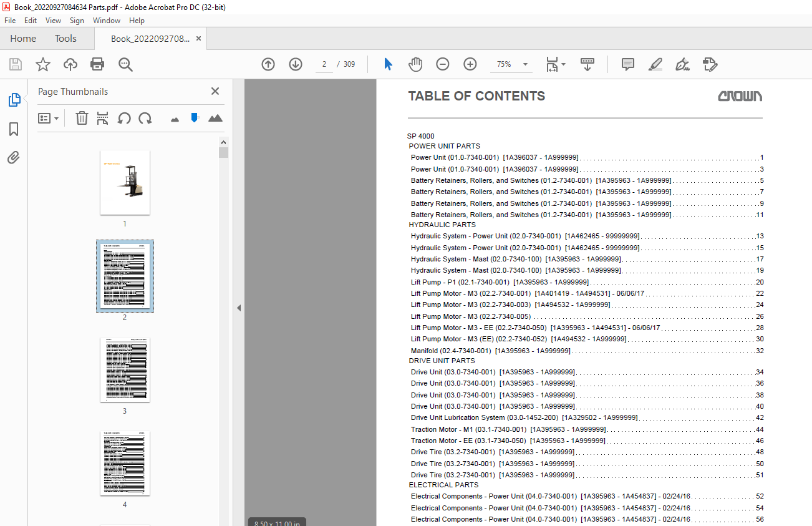
Task: Rotate page clockwise in thumbnails panel
Action: tap(145, 118)
